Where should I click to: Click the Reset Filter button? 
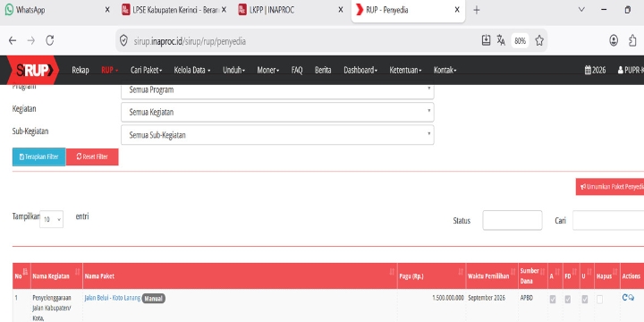92,157
